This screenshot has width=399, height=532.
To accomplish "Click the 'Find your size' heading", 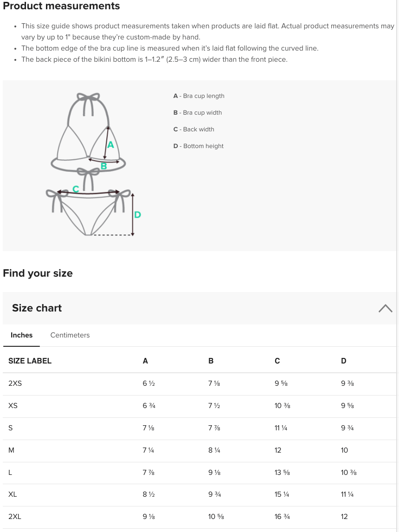I will [38, 273].
